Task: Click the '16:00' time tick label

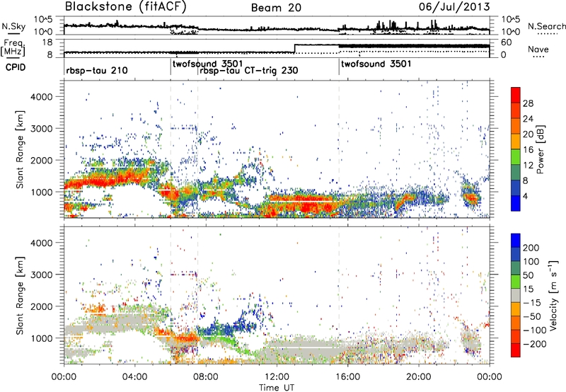Action: [x=347, y=377]
